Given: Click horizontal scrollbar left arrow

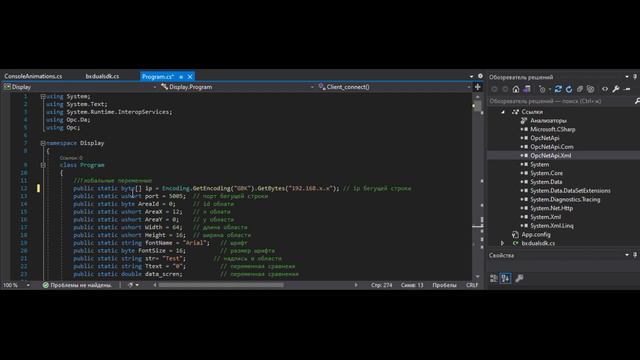Looking at the screenshot, I should pos(155,285).
